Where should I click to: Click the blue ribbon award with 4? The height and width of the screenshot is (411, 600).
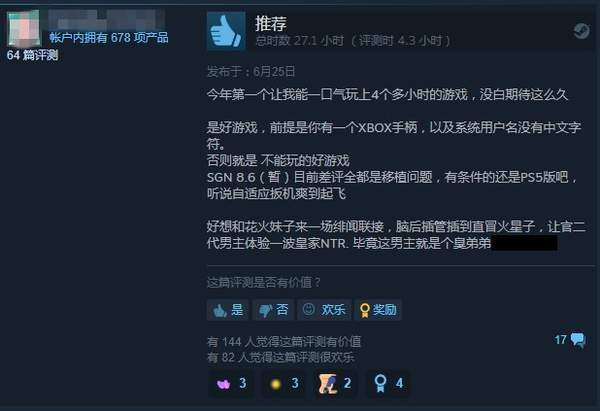[388, 383]
